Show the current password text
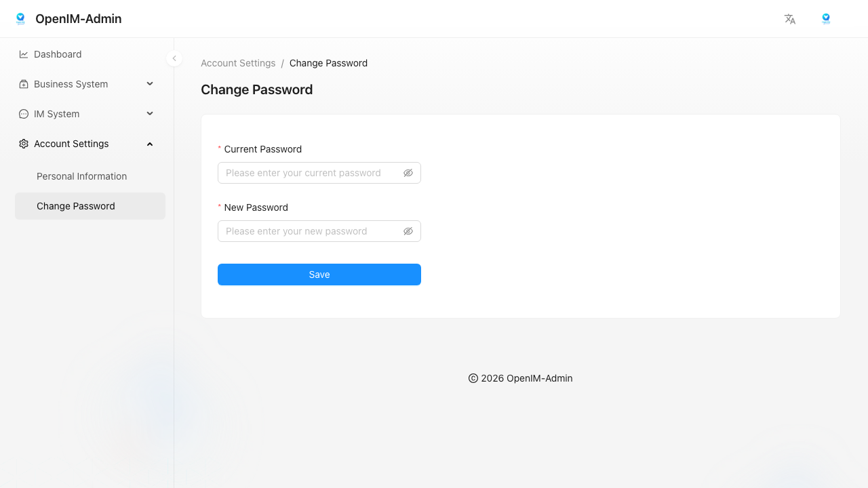This screenshot has width=868, height=488. 408,173
